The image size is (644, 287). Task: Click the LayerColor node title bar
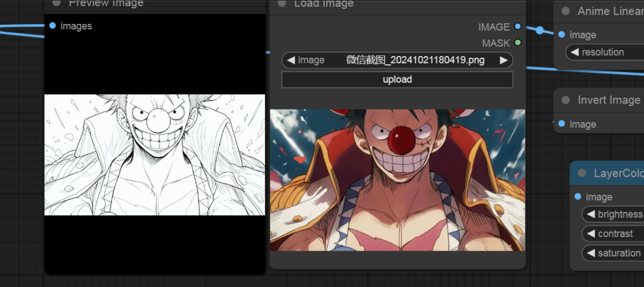pyautogui.click(x=607, y=173)
